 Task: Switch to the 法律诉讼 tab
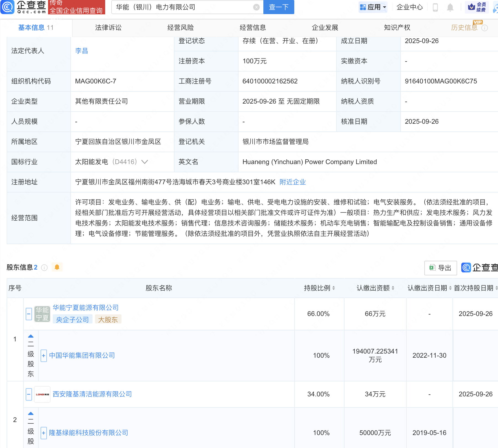(108, 28)
